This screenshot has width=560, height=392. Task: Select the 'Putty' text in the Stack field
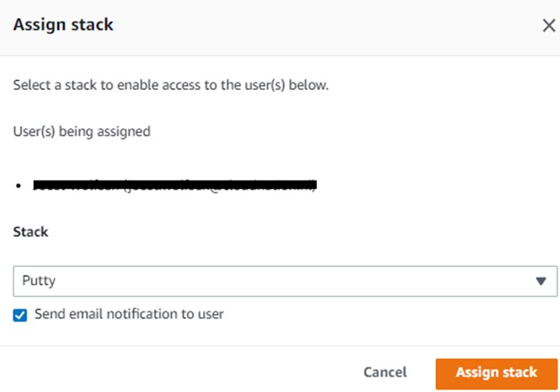[x=39, y=281]
